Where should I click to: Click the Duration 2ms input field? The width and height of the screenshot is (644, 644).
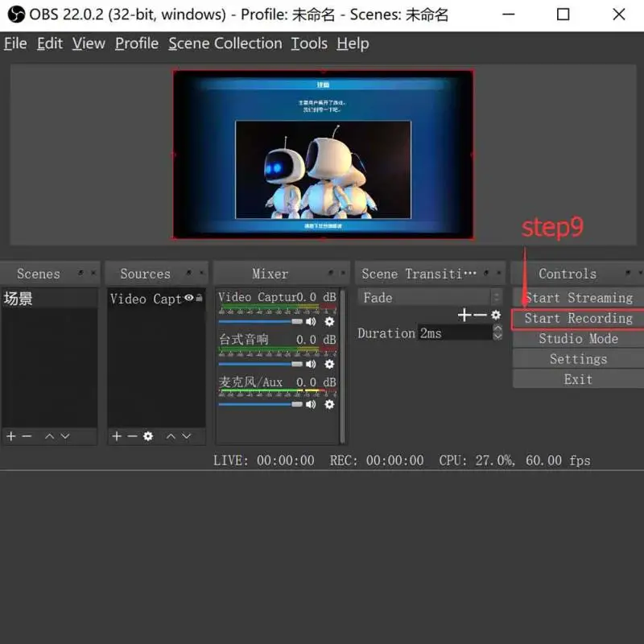[x=455, y=332]
